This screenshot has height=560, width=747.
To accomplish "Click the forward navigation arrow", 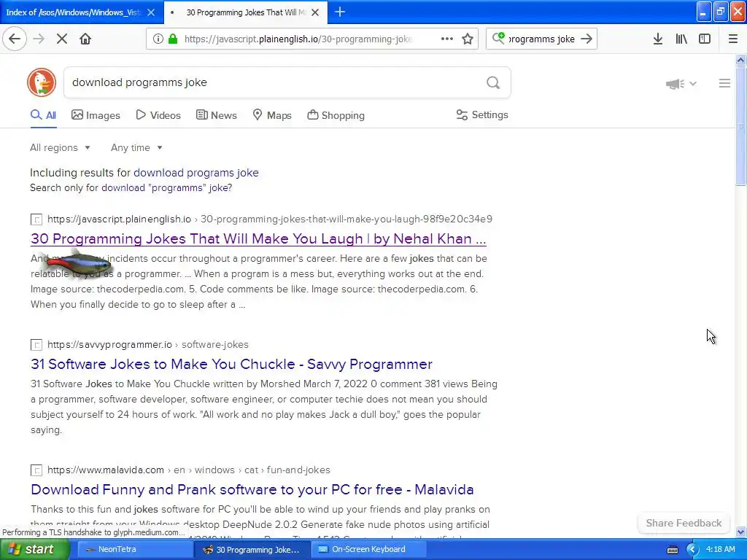I will (39, 39).
